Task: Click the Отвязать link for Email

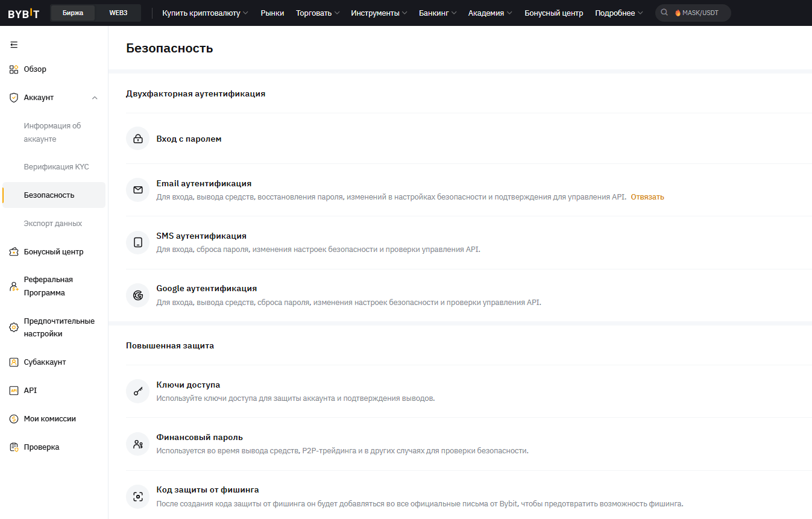Action: click(647, 197)
